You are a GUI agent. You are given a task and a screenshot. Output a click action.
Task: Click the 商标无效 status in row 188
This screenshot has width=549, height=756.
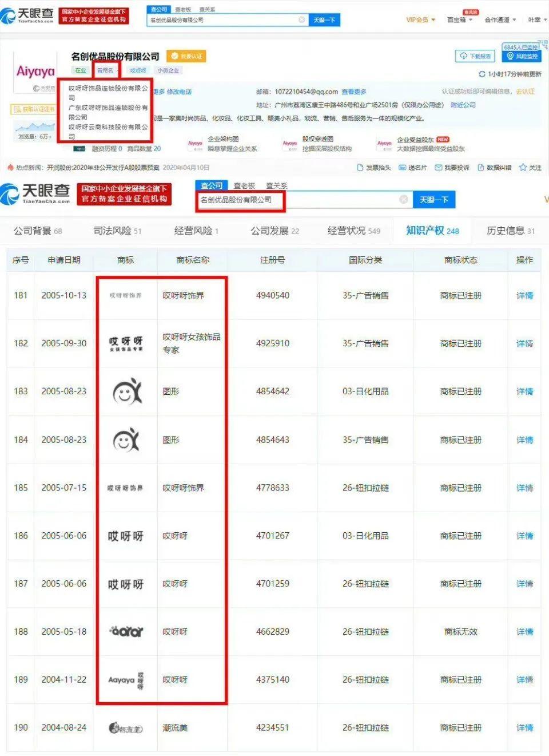click(461, 632)
